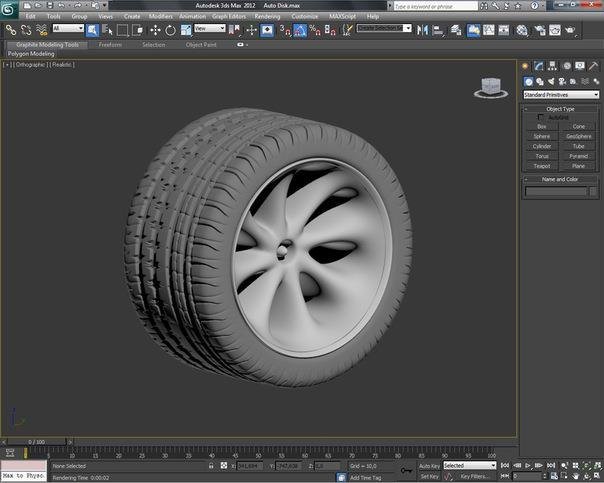This screenshot has height=483, width=604.
Task: Switch to the Freeform ribbon tab
Action: (110, 45)
